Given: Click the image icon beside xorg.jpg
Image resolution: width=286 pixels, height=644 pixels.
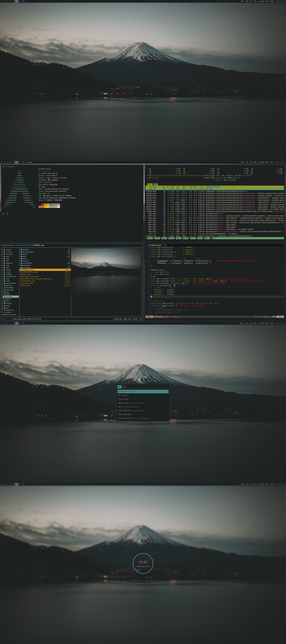Looking at the screenshot, I should click(x=21, y=286).
